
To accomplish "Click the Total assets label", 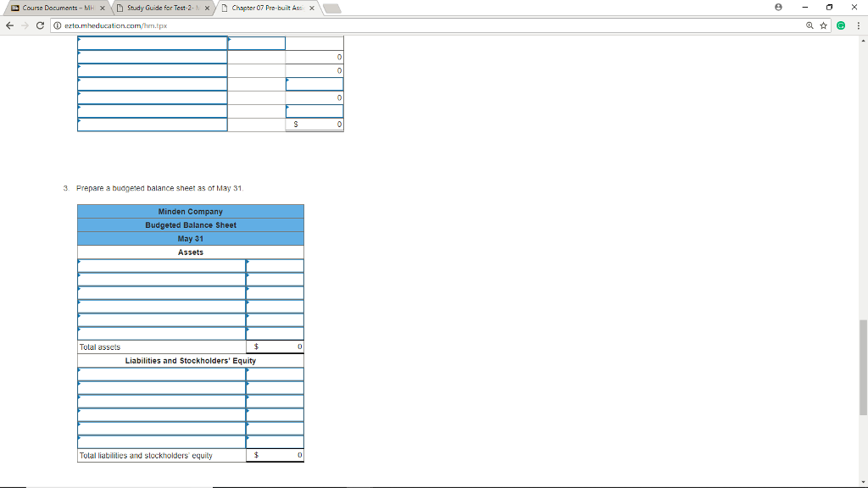I will [100, 347].
